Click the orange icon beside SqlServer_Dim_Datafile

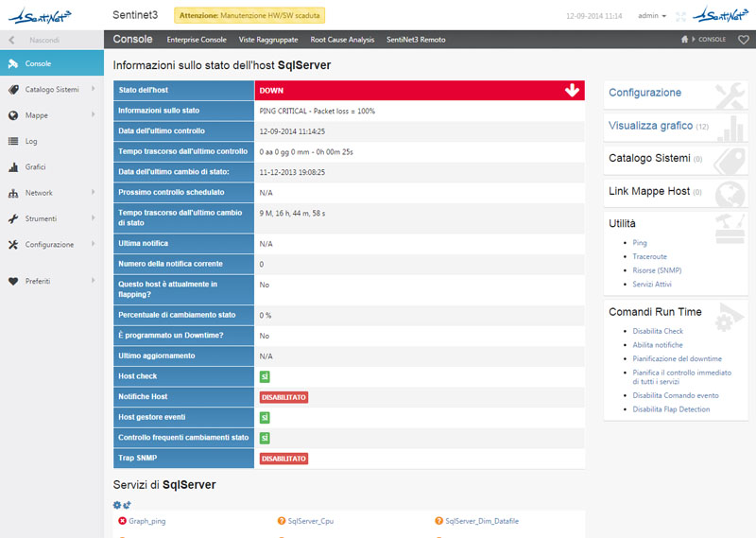click(438, 521)
